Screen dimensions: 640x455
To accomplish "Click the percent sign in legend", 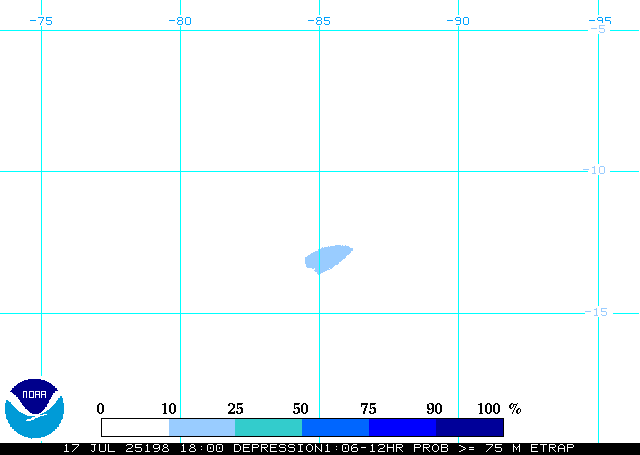I will click(515, 408).
